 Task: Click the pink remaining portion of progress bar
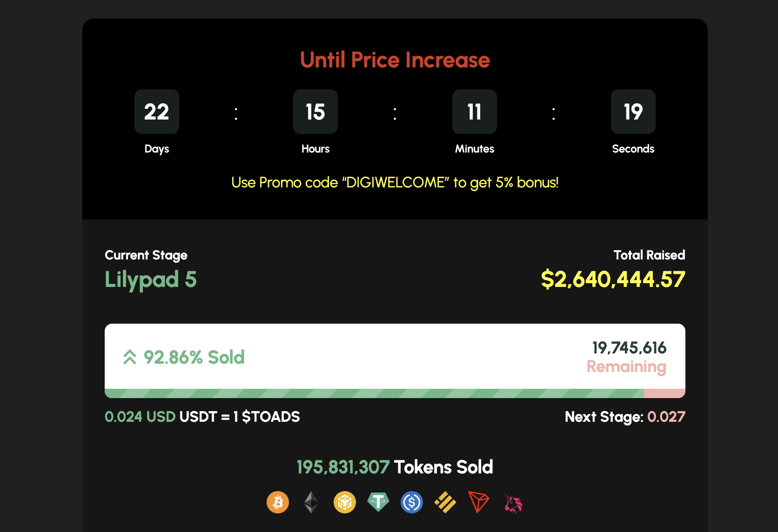(664, 393)
